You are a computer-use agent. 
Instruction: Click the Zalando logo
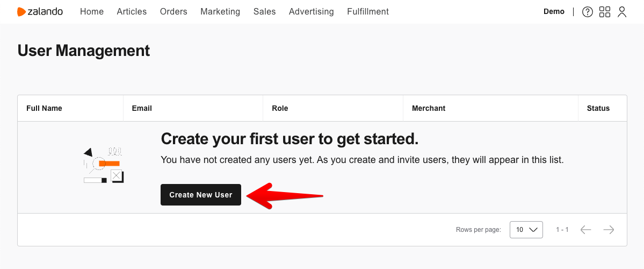[x=40, y=12]
